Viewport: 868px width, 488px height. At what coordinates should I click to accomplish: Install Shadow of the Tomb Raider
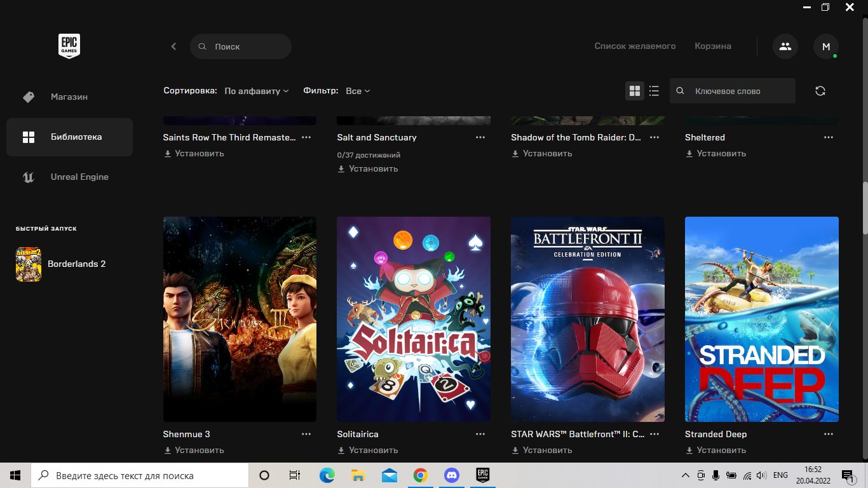tap(542, 154)
